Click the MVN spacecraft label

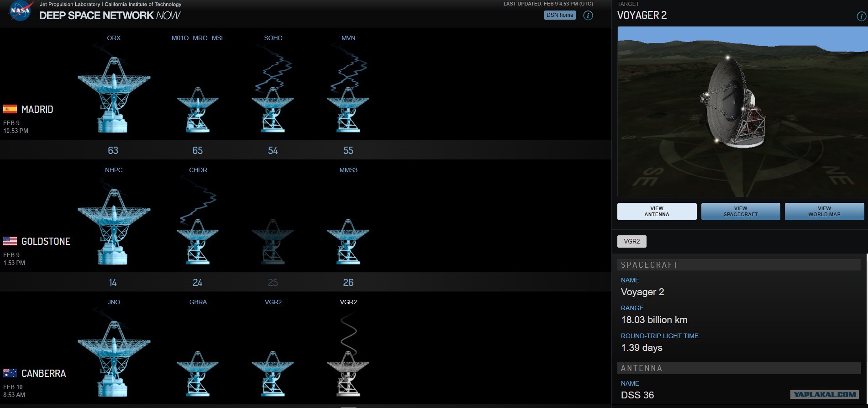pyautogui.click(x=348, y=38)
